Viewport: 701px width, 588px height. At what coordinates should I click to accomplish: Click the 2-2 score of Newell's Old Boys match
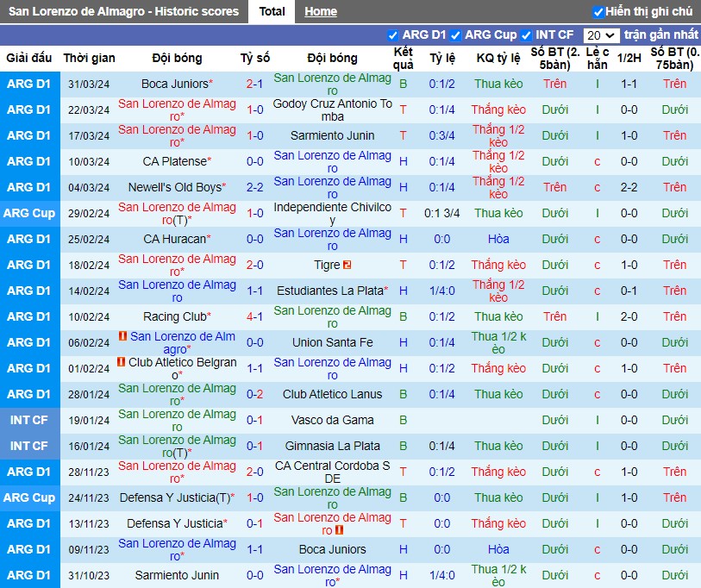click(x=254, y=187)
